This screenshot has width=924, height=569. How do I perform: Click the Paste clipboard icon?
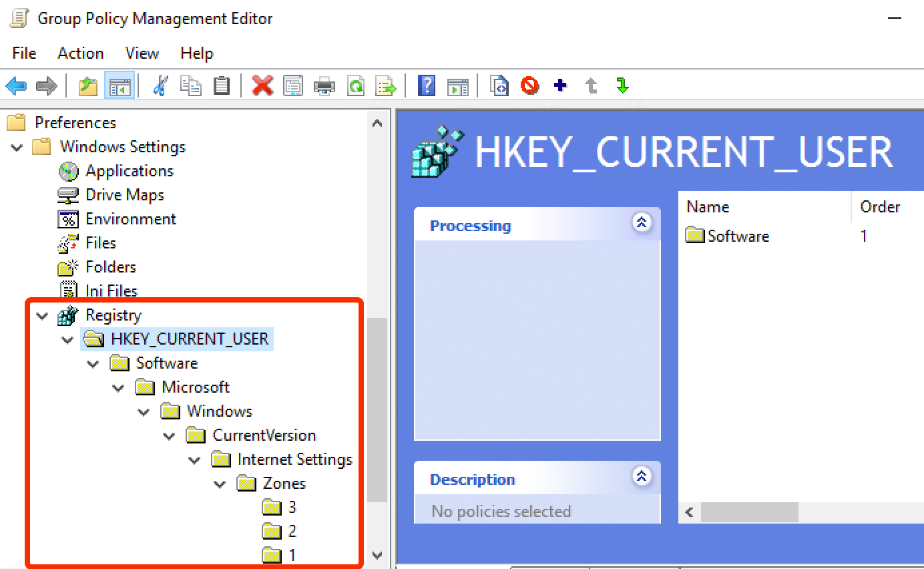(x=221, y=85)
